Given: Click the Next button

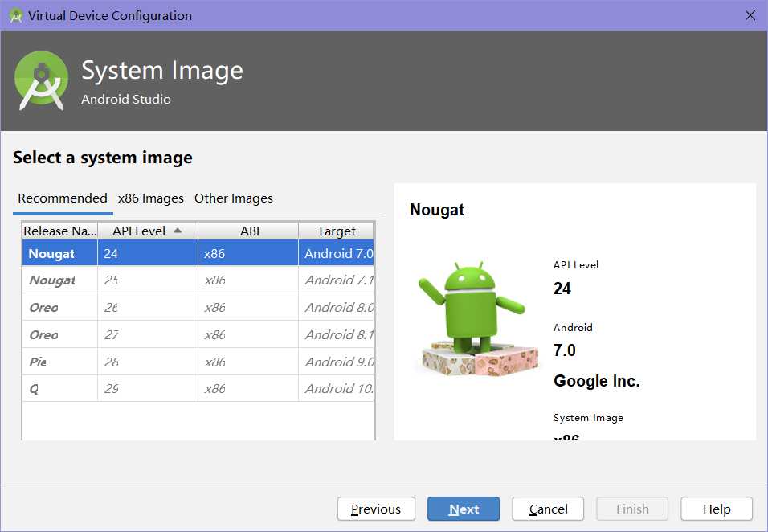Looking at the screenshot, I should (464, 509).
